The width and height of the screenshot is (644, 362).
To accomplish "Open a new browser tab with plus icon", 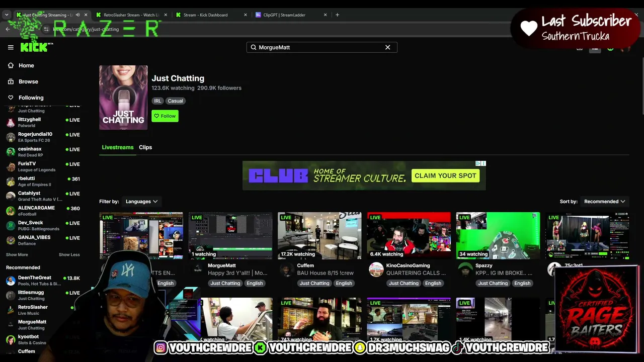I will coord(338,15).
